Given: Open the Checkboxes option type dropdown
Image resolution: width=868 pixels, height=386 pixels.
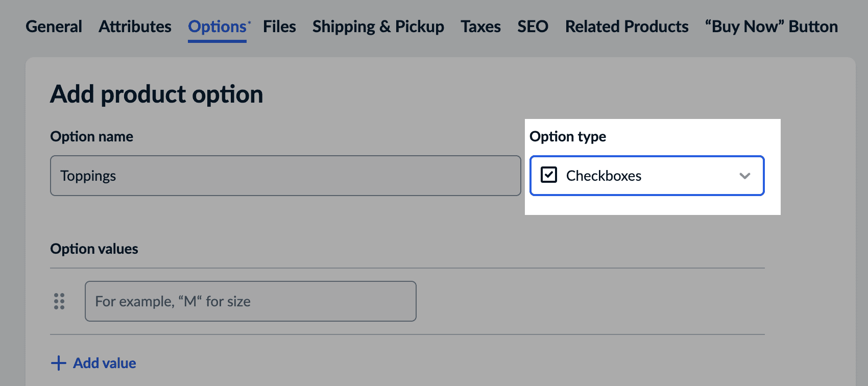Looking at the screenshot, I should pyautogui.click(x=646, y=176).
